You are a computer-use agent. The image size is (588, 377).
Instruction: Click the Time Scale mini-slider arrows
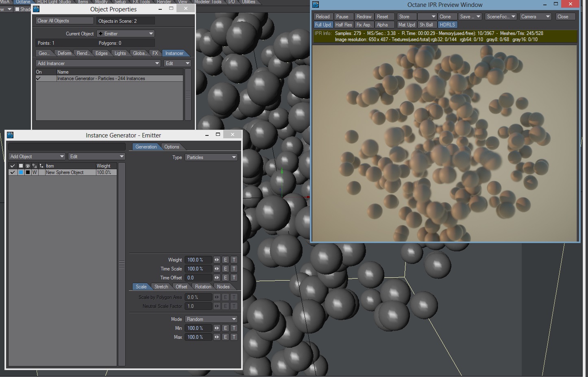point(217,269)
